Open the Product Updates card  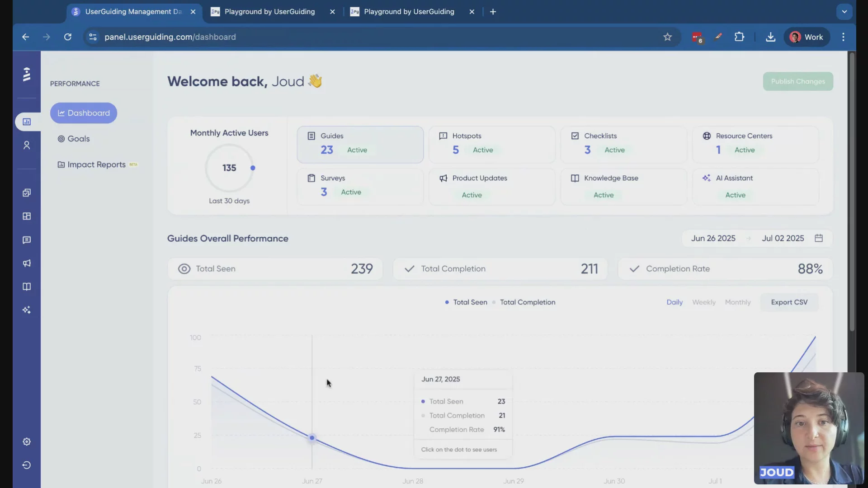tap(492, 187)
